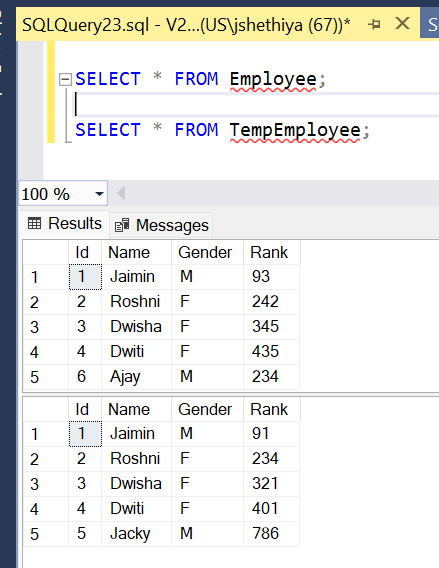The height and width of the screenshot is (568, 439).
Task: Place cursor on the empty editor line
Action: pyautogui.click(x=254, y=105)
